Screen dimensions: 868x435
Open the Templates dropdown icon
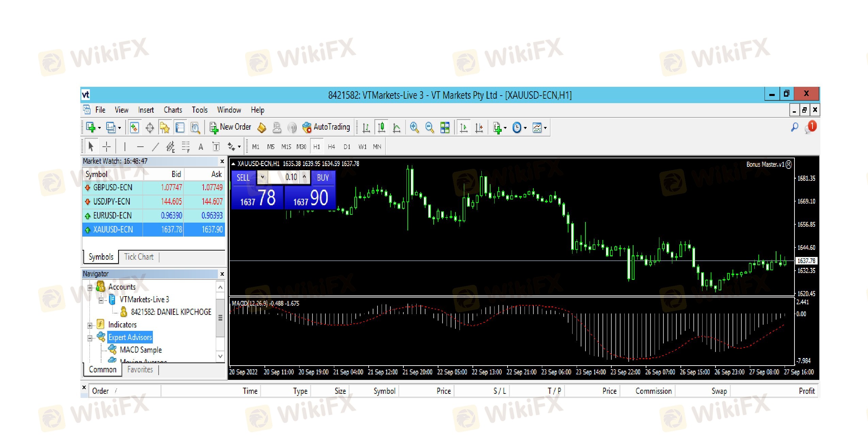[540, 128]
